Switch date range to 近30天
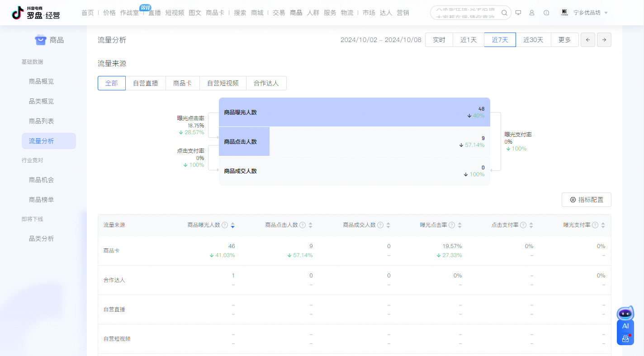 click(x=533, y=40)
